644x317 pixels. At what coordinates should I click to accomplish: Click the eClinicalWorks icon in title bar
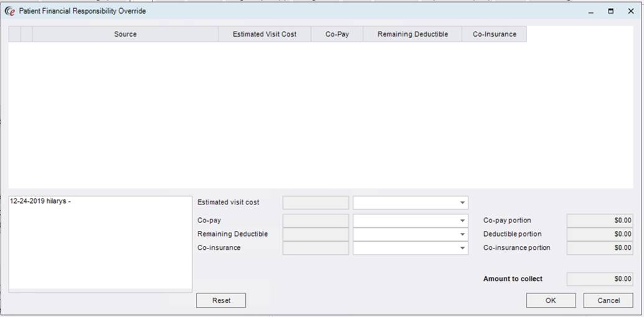pyautogui.click(x=9, y=11)
